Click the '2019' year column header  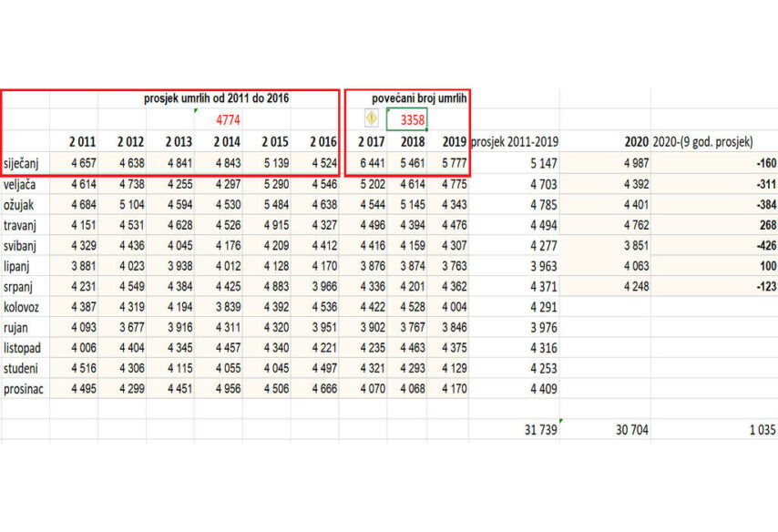[x=453, y=141]
